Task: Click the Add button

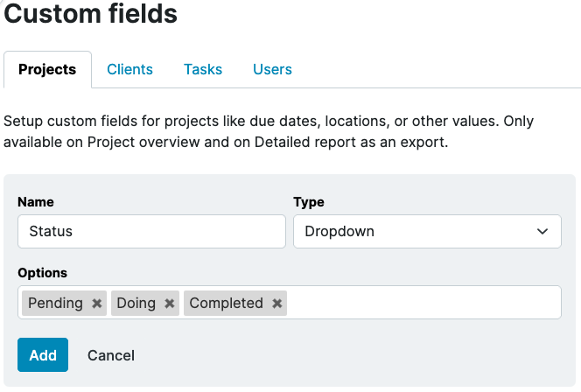Action: point(43,354)
